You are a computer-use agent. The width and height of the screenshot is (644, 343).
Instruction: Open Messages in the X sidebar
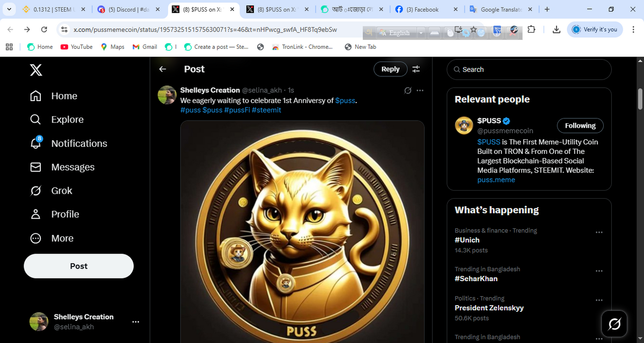(x=62, y=167)
